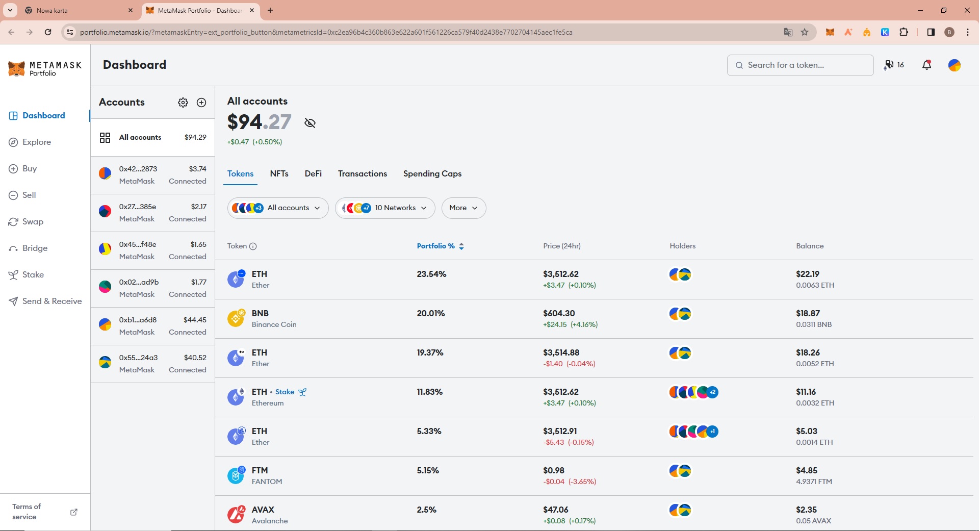980x531 pixels.
Task: Click the AVAX Avalanche token icon
Action: tap(236, 515)
